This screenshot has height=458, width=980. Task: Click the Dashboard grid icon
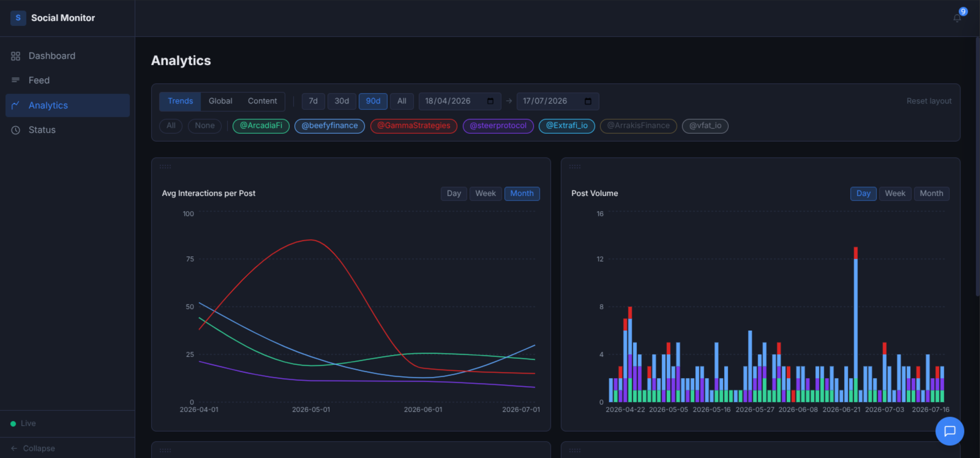point(16,56)
